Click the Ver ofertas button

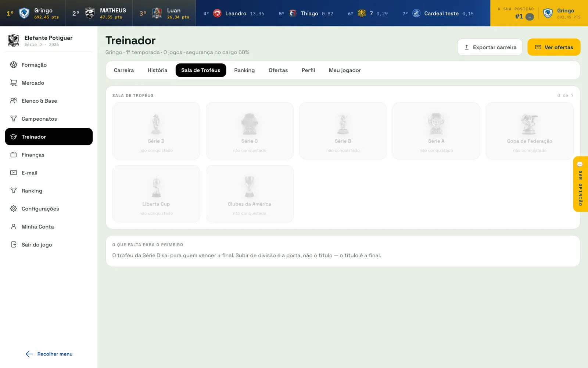(x=554, y=47)
